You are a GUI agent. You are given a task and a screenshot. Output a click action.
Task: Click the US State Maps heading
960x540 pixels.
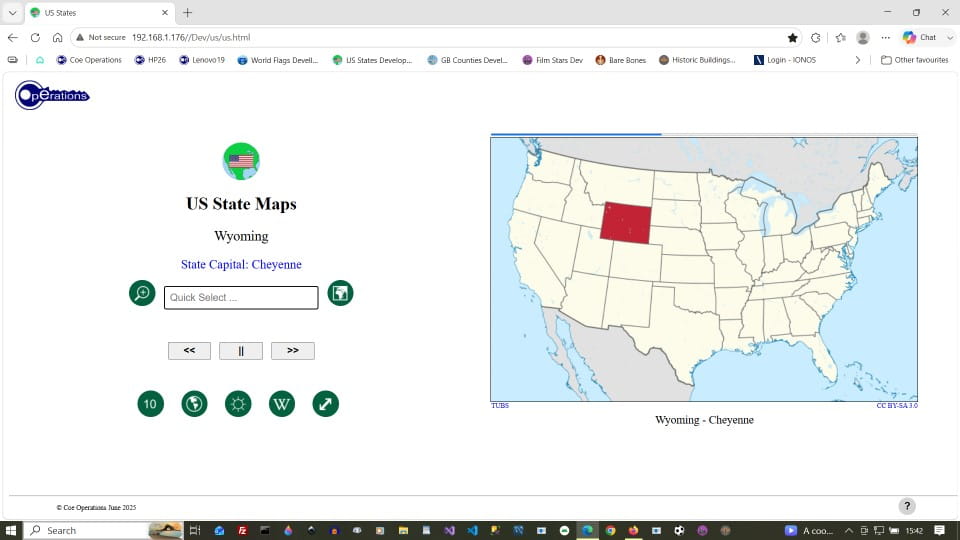coord(241,204)
